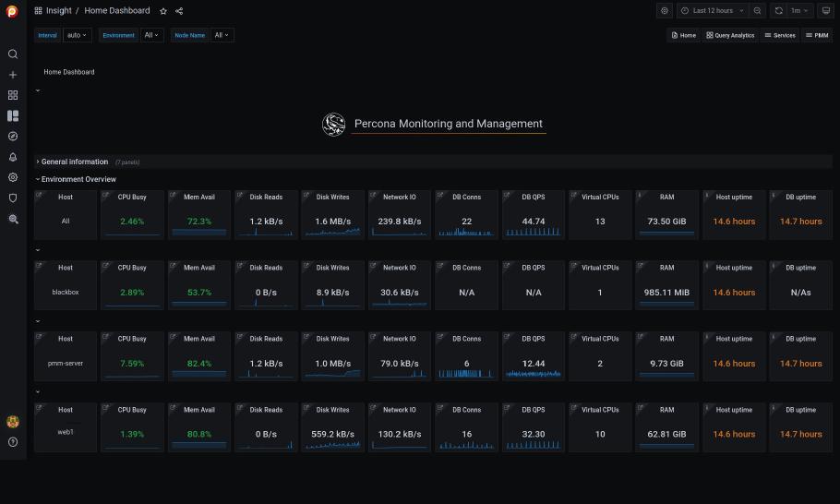This screenshot has width=840, height=504.
Task: Click the zoom out time range icon
Action: 757,11
